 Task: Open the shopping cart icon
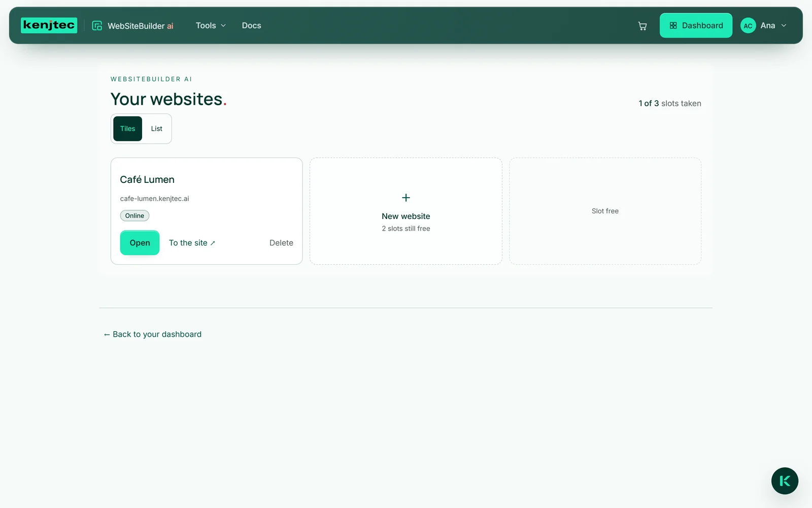point(642,26)
